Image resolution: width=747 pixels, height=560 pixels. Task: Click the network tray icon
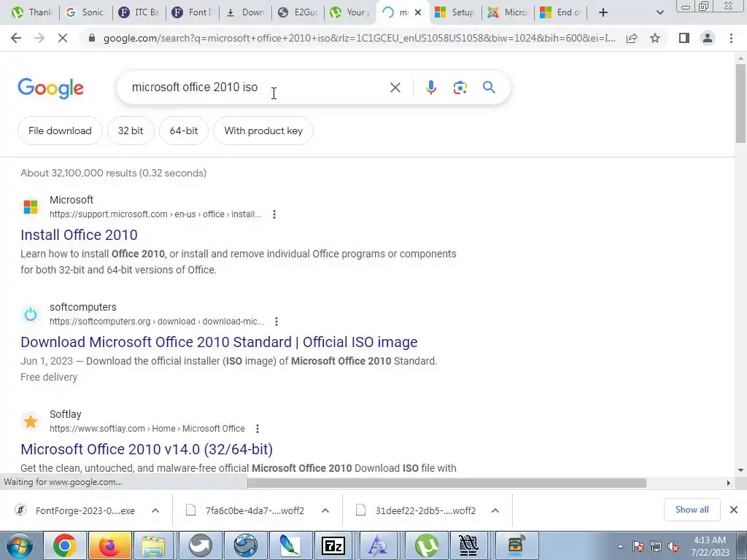(x=656, y=547)
